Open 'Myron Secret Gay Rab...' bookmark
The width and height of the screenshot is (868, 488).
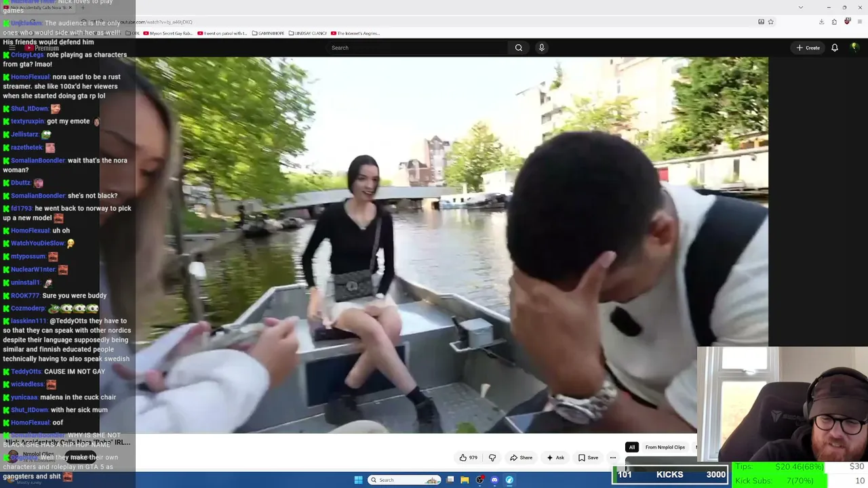coord(168,33)
